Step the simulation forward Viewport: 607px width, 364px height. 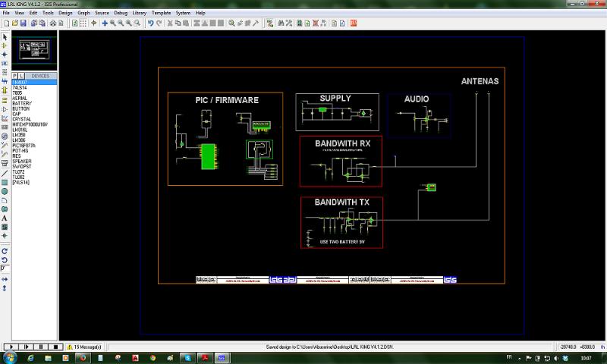pyautogui.click(x=27, y=347)
